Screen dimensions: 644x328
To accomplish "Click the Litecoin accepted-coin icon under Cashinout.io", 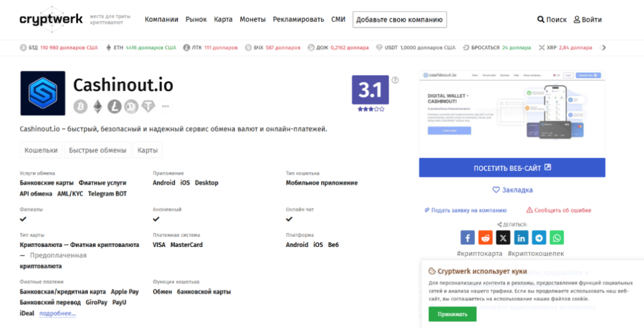I will click(x=114, y=107).
